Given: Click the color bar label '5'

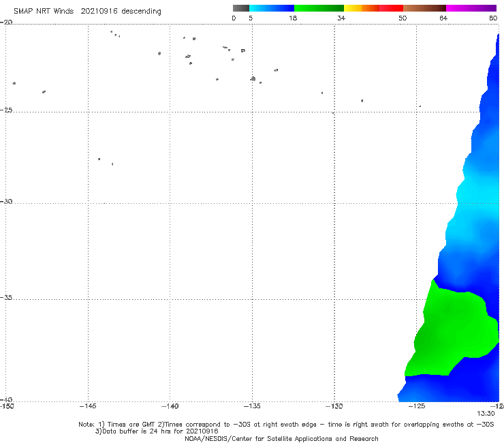Looking at the screenshot, I should point(251,18).
